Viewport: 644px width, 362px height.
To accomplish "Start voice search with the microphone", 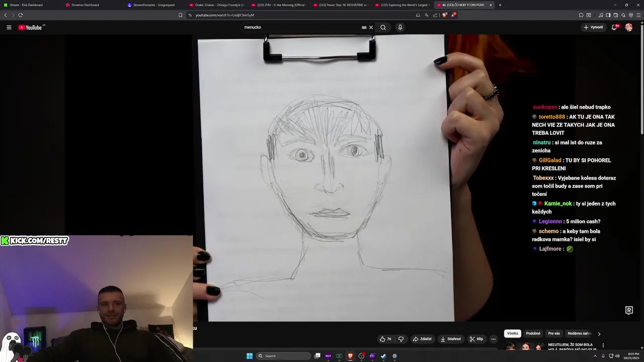I will [400, 27].
